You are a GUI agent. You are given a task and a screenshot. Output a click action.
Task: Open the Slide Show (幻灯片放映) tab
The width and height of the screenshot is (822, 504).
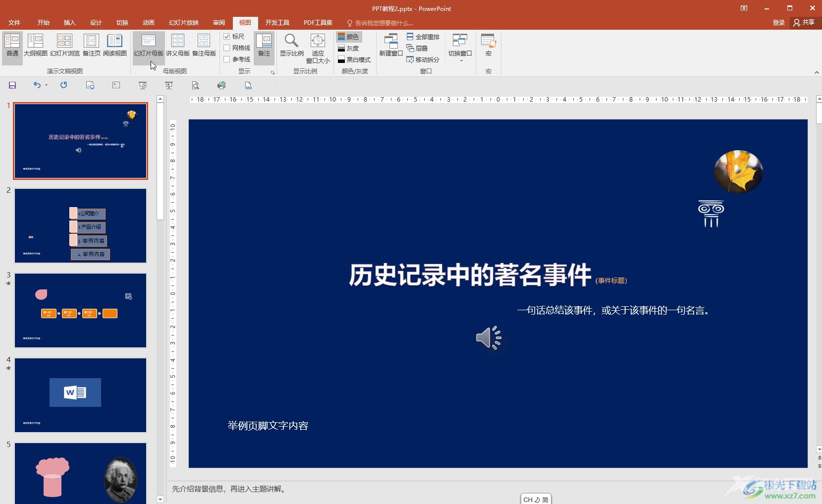184,23
